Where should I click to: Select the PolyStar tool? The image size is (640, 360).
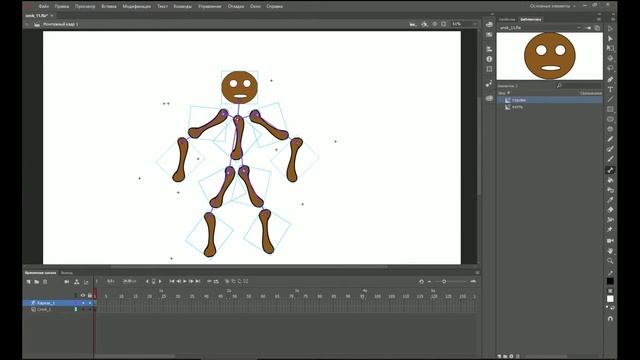coord(610,129)
